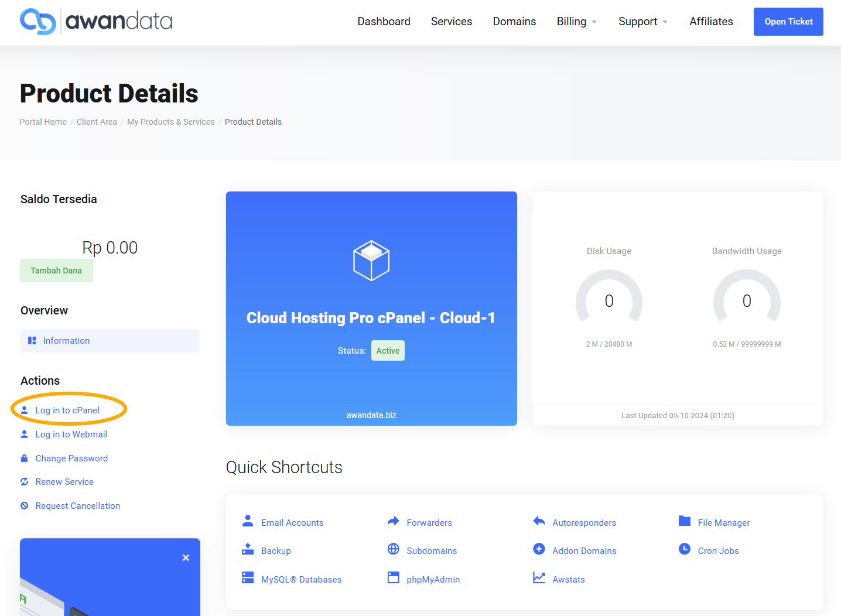The height and width of the screenshot is (616, 841).
Task: Click the Renew Service refresh icon
Action: pos(25,482)
